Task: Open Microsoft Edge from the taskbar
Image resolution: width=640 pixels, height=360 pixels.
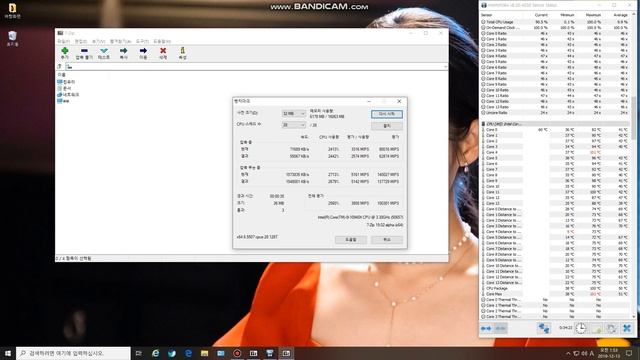Action: click(188, 353)
